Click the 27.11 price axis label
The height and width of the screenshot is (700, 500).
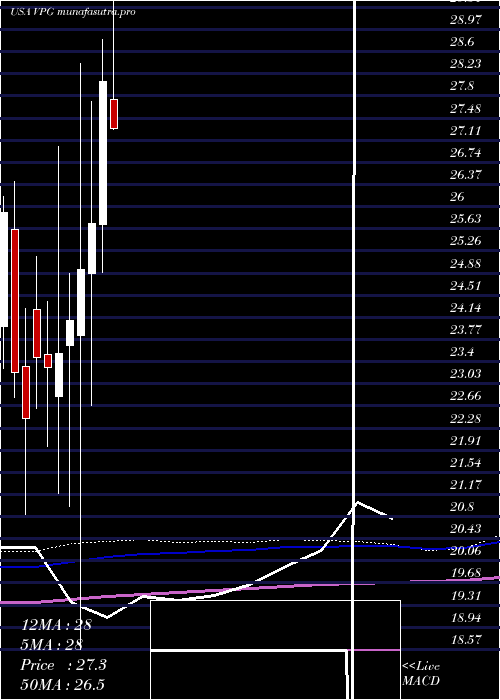pyautogui.click(x=465, y=131)
